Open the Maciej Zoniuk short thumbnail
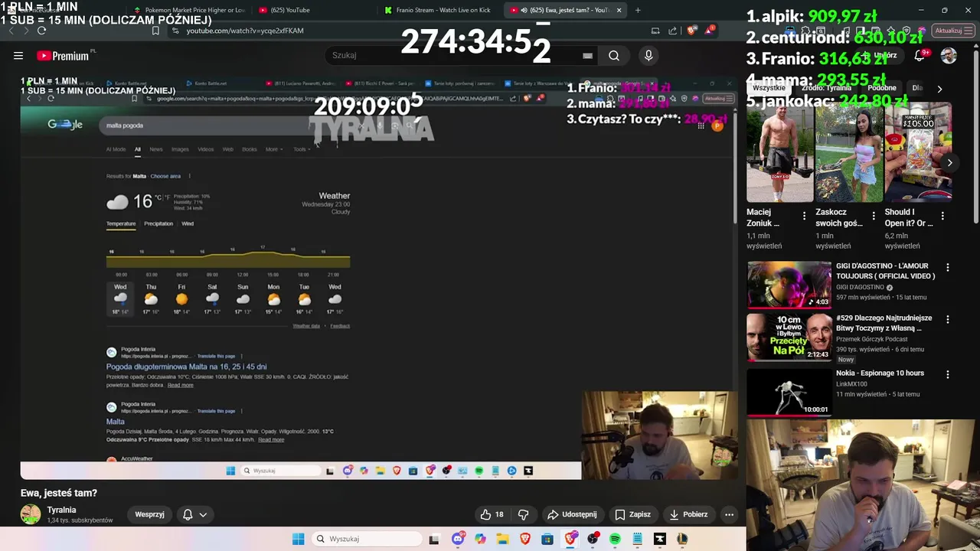980x551 pixels. [x=779, y=153]
